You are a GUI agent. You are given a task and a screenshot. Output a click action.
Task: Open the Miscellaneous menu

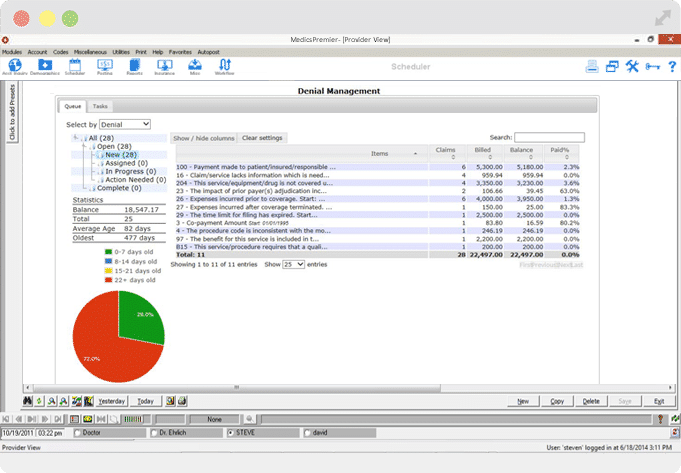click(x=90, y=52)
